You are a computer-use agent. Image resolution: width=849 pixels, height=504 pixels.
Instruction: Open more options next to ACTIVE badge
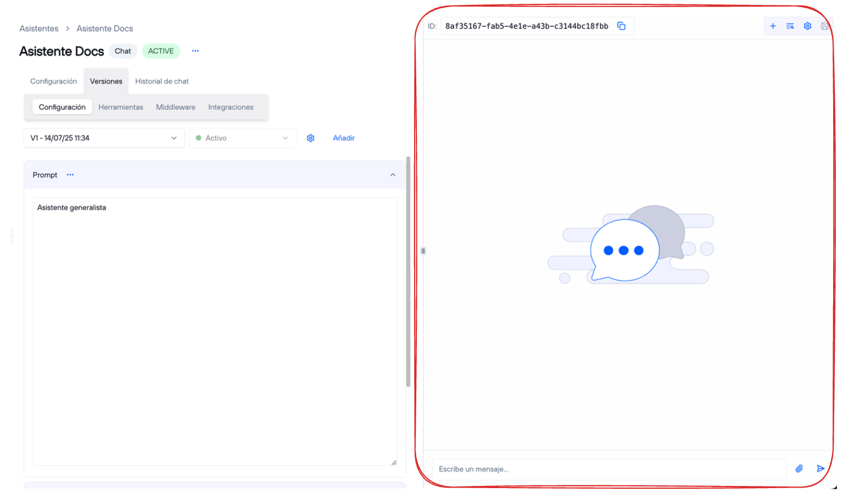[x=195, y=51]
